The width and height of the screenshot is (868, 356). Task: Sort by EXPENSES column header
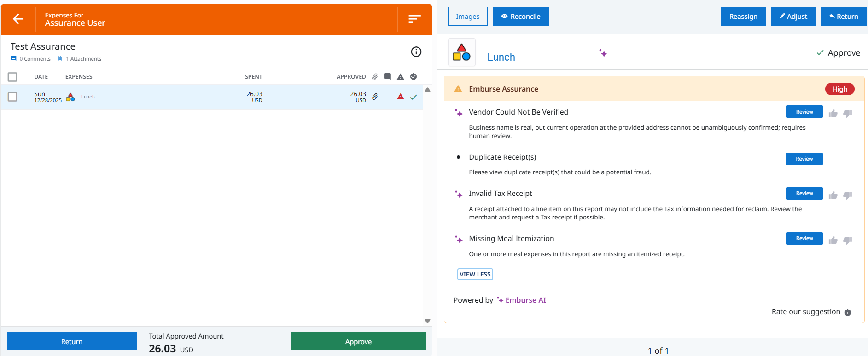pos(79,77)
